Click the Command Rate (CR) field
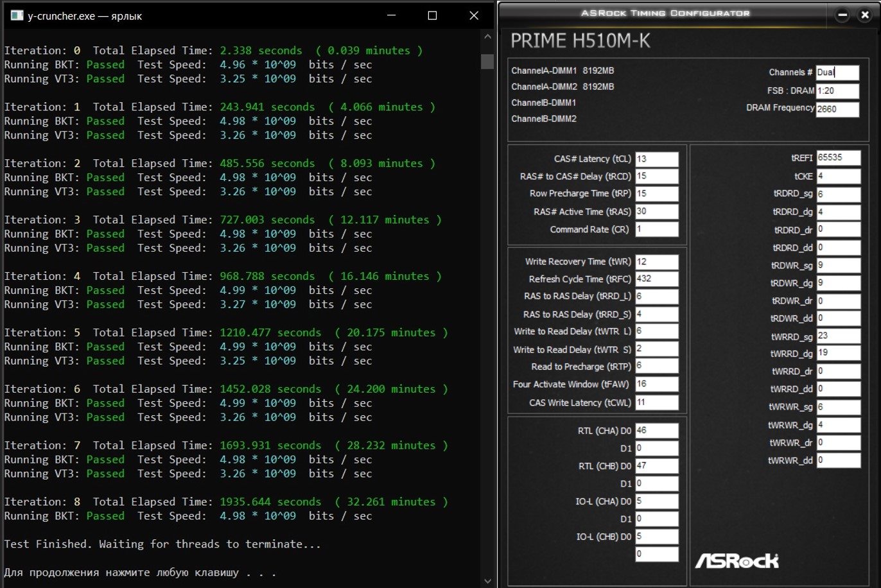The height and width of the screenshot is (588, 881). pyautogui.click(x=657, y=229)
